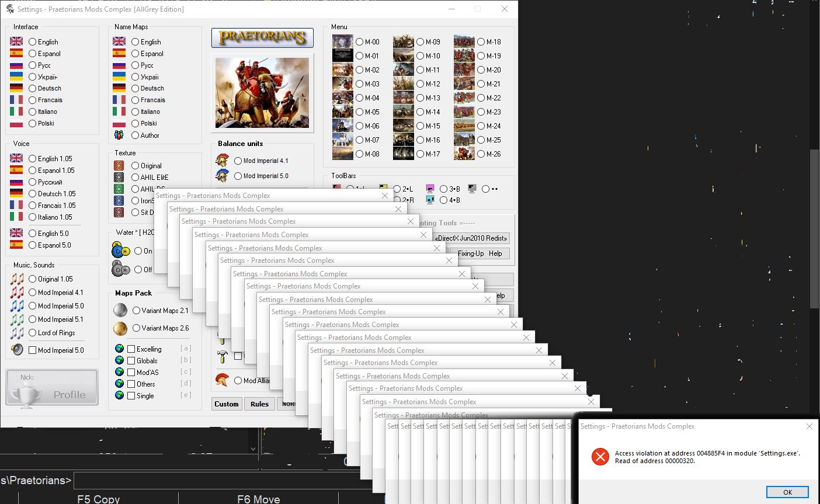Click the PRAETORIANS logo button
This screenshot has height=504, width=820.
point(262,38)
